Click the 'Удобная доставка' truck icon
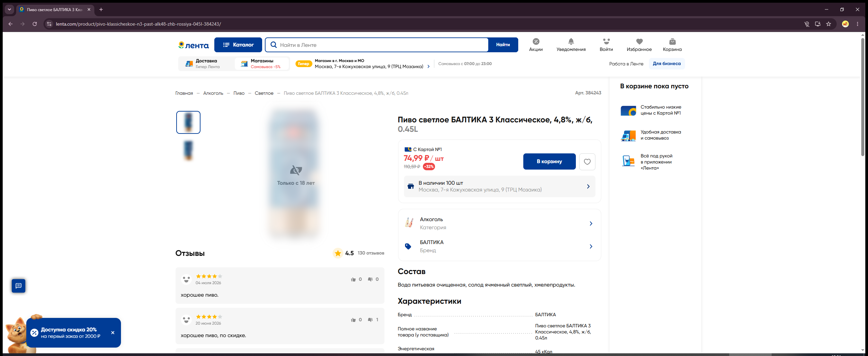Viewport: 868px width, 356px height. click(x=628, y=136)
